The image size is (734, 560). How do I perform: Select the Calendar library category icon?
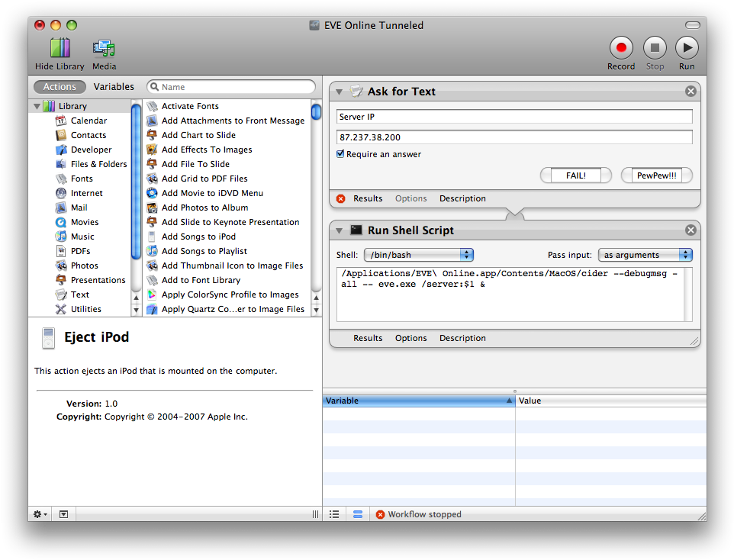(x=61, y=121)
